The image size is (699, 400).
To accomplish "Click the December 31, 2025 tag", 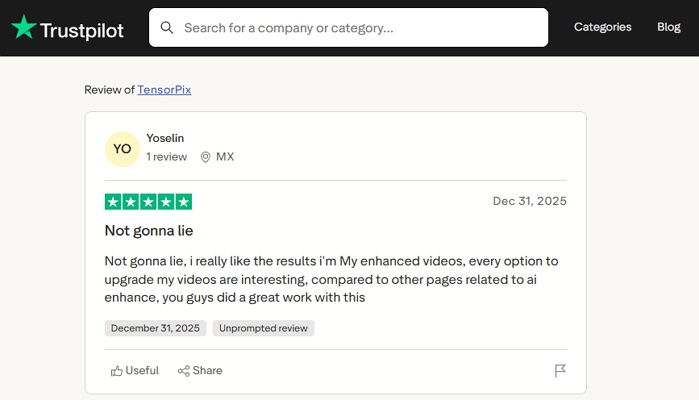I will click(x=155, y=328).
